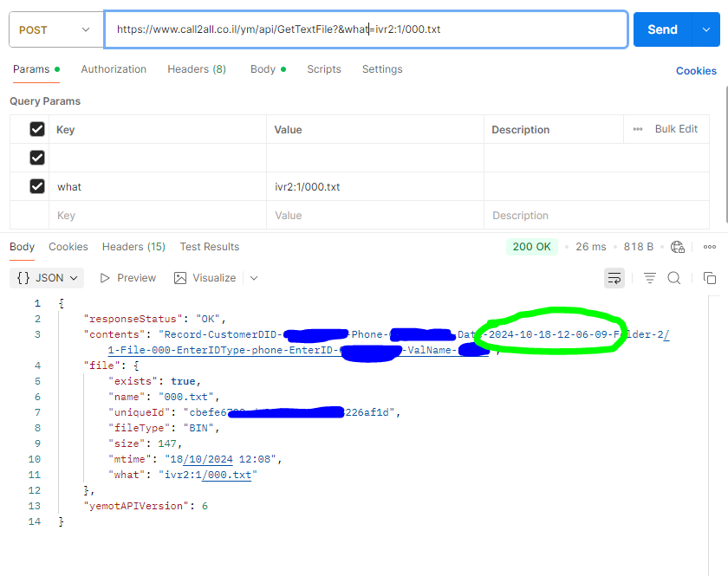Click the network globe icon
728x576 pixels.
point(678,247)
